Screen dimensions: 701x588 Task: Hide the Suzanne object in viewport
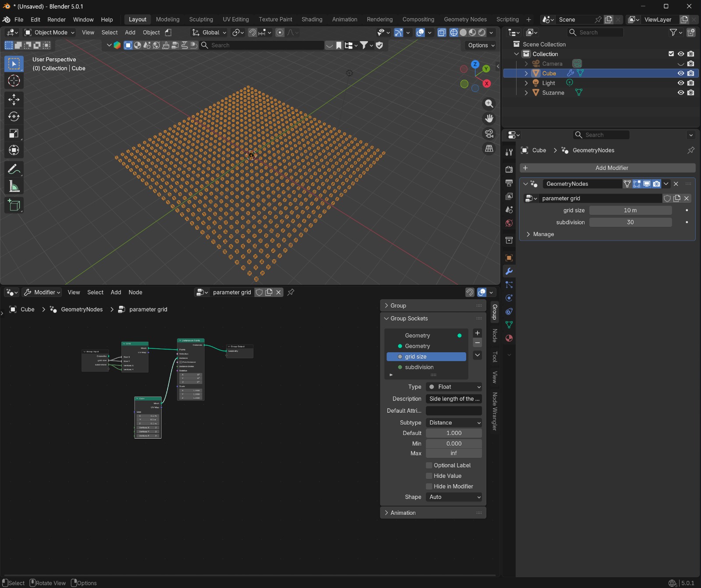pos(680,92)
